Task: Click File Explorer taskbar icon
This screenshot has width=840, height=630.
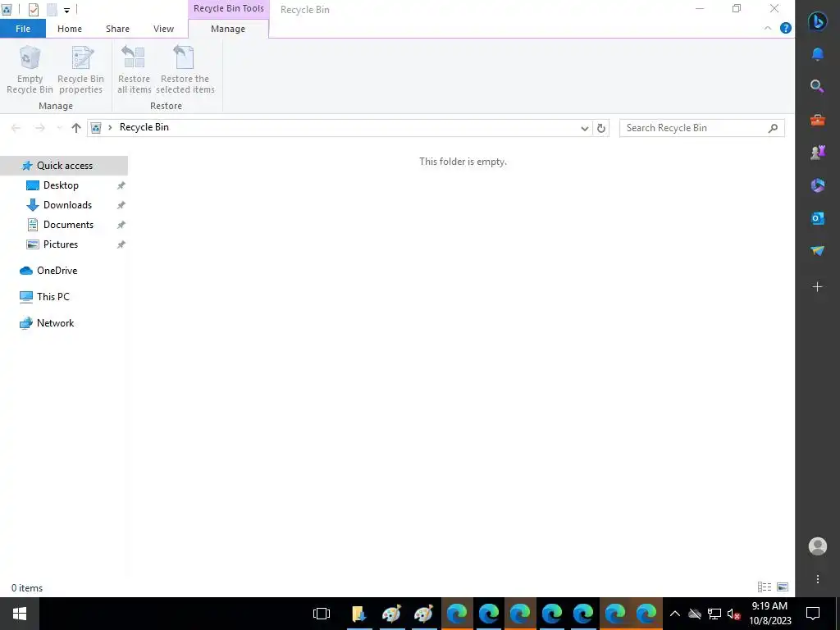Action: click(359, 614)
